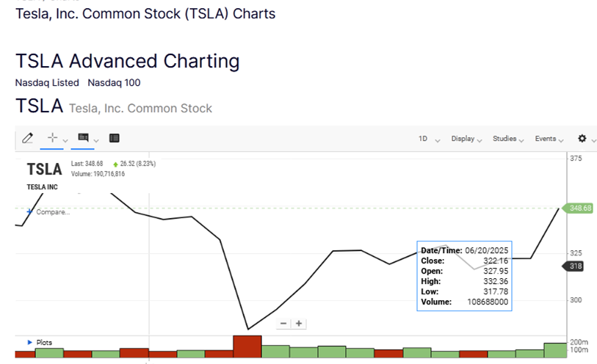597x364 pixels.
Task: Click the 318 crosshair price marker
Action: tap(576, 266)
